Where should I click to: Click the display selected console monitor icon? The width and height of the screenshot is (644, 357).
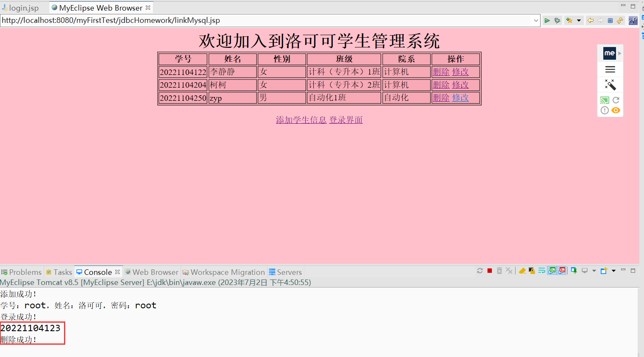tap(585, 271)
